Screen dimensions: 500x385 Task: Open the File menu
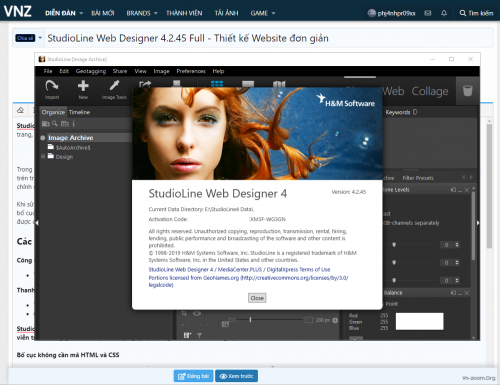pyautogui.click(x=48, y=71)
